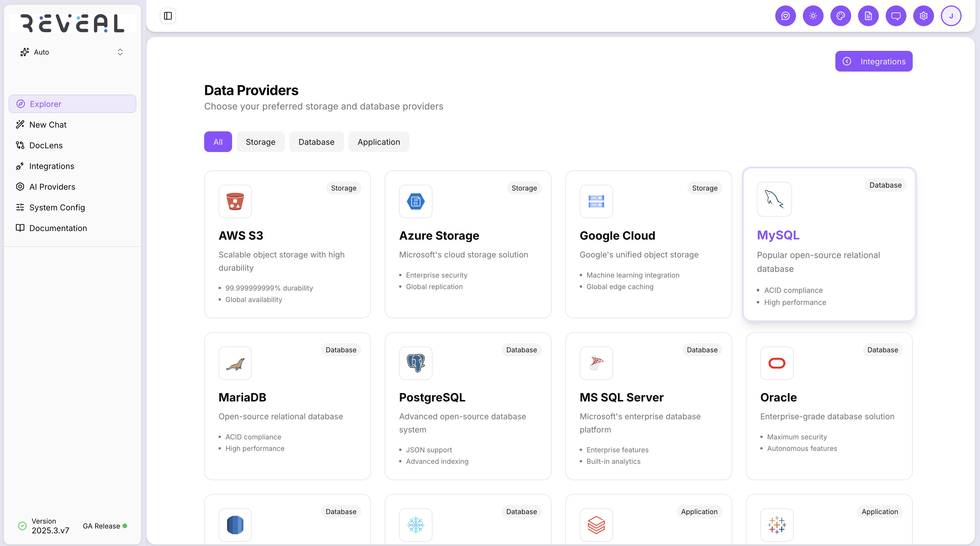Switch theme with the sun icon
The height and width of the screenshot is (546, 980).
[x=813, y=16]
